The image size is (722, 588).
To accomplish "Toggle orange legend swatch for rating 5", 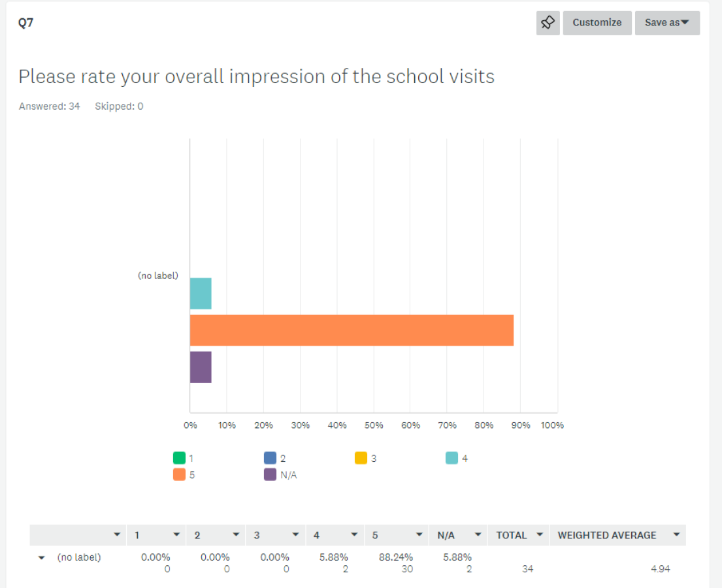I will [179, 474].
